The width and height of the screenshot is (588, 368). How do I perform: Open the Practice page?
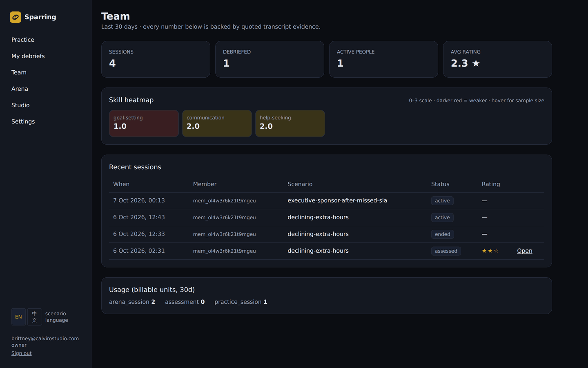tap(23, 40)
